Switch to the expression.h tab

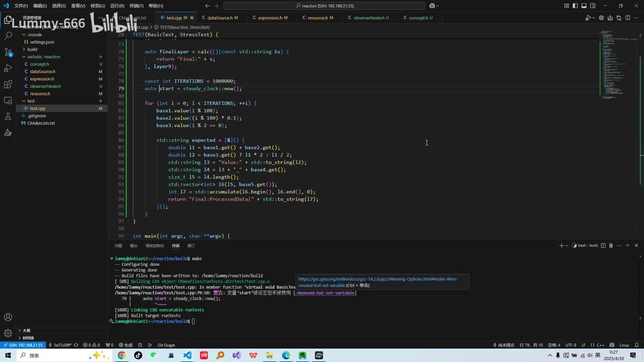270,18
